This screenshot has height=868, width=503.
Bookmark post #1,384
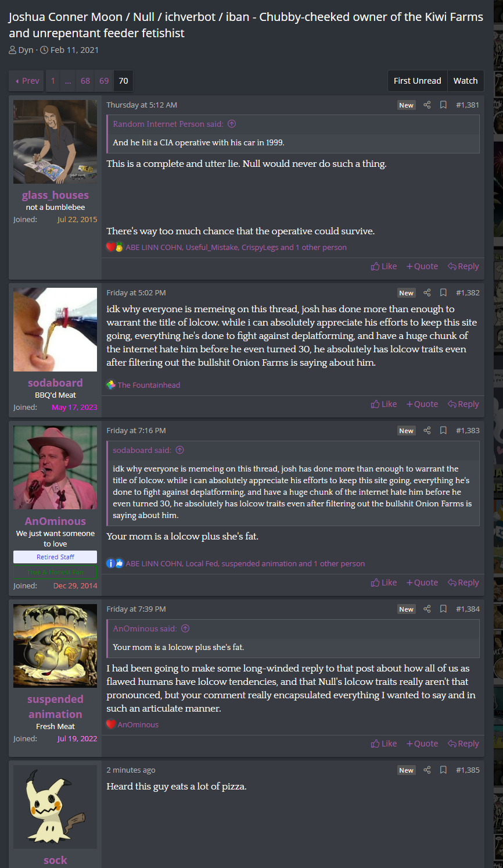(443, 609)
